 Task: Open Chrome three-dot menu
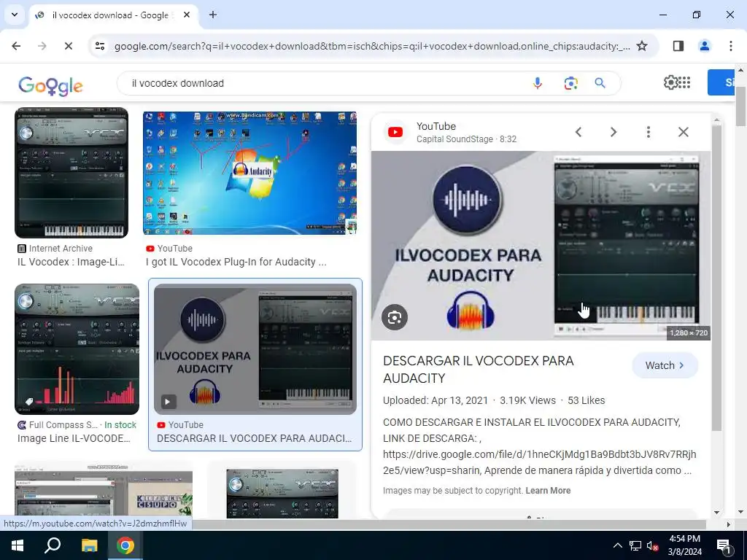[x=730, y=46]
